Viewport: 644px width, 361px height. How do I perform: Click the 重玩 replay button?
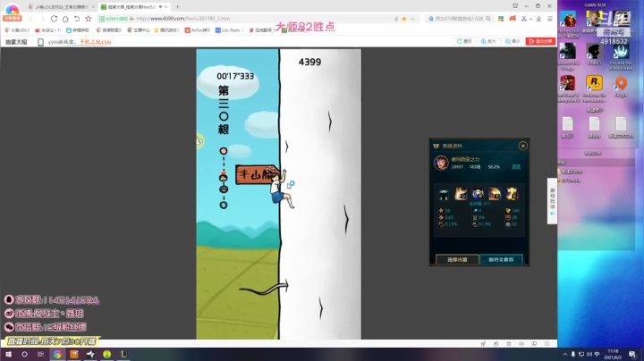tap(464, 41)
